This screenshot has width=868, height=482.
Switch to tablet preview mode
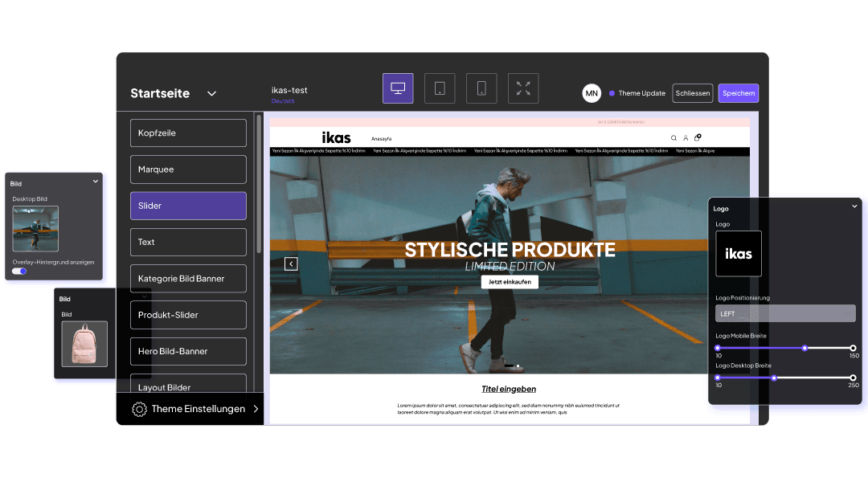click(440, 88)
